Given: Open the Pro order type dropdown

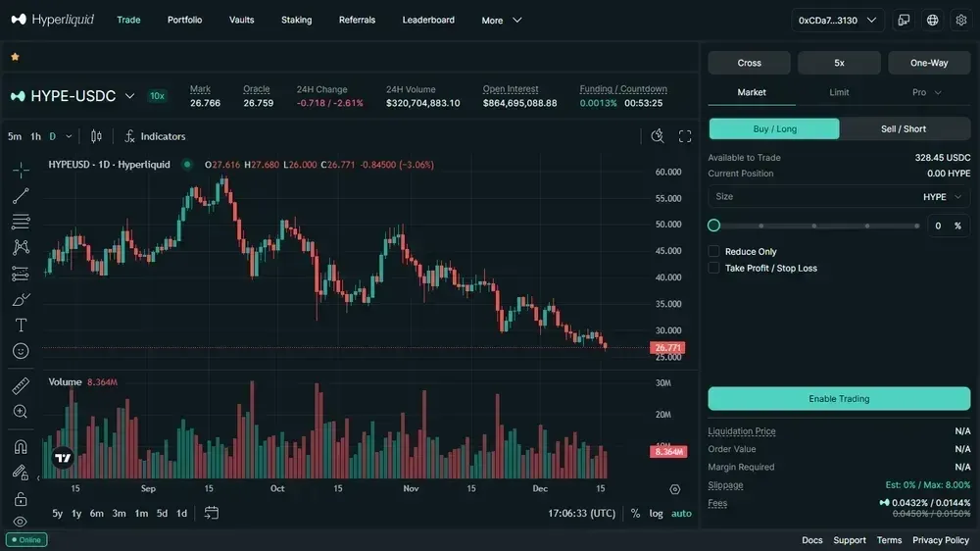Looking at the screenshot, I should click(926, 92).
